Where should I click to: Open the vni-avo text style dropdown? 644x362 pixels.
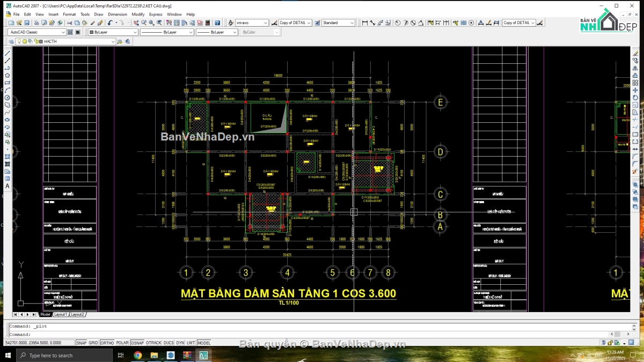coord(252,23)
